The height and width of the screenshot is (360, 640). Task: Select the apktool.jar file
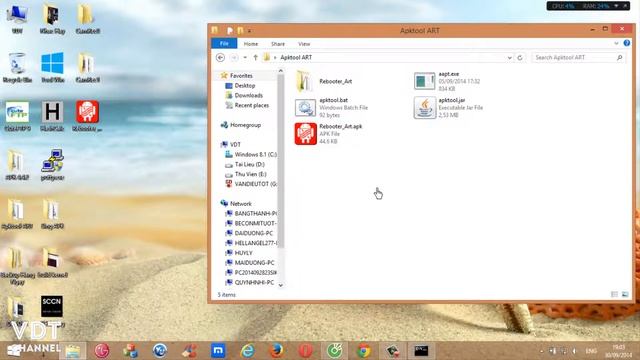448,108
